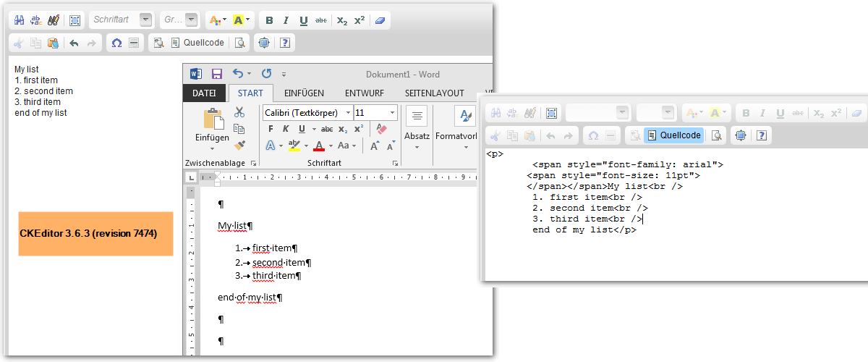Click the Remove Format eraser in left CKEditor
This screenshot has width=868, height=362.
pyautogui.click(x=380, y=20)
